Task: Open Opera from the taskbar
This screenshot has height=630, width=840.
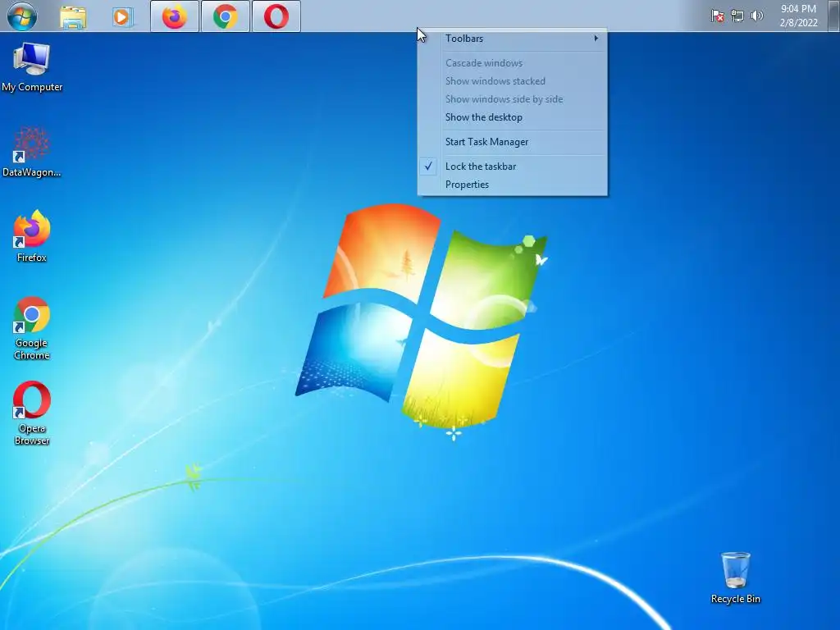Action: click(x=276, y=16)
